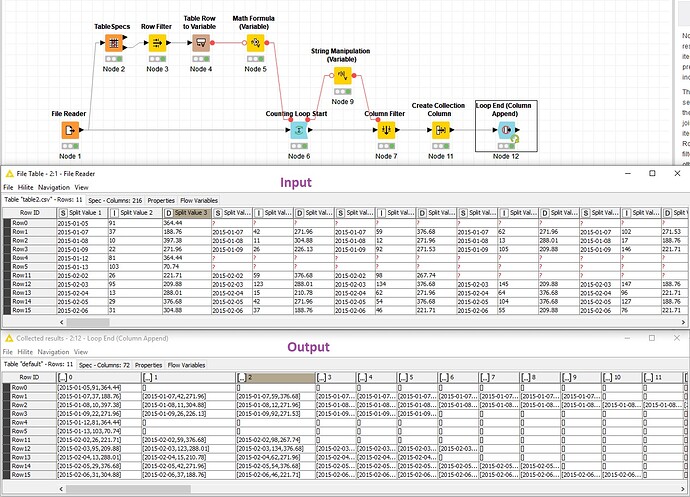
Task: Switch to Flow Variables tab in Collected results window
Action: [x=186, y=365]
